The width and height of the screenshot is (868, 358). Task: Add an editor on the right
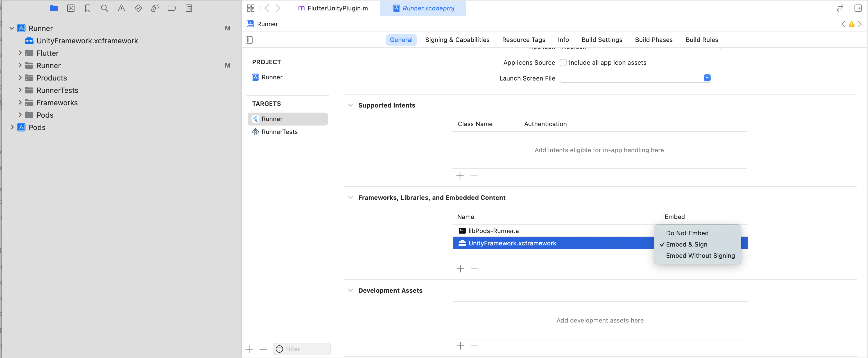tap(858, 8)
